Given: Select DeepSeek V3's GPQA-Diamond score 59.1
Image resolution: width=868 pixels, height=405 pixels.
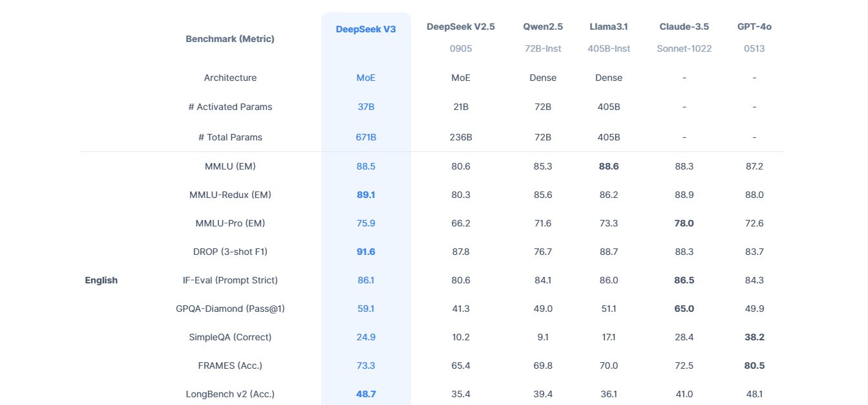Looking at the screenshot, I should pyautogui.click(x=366, y=309).
